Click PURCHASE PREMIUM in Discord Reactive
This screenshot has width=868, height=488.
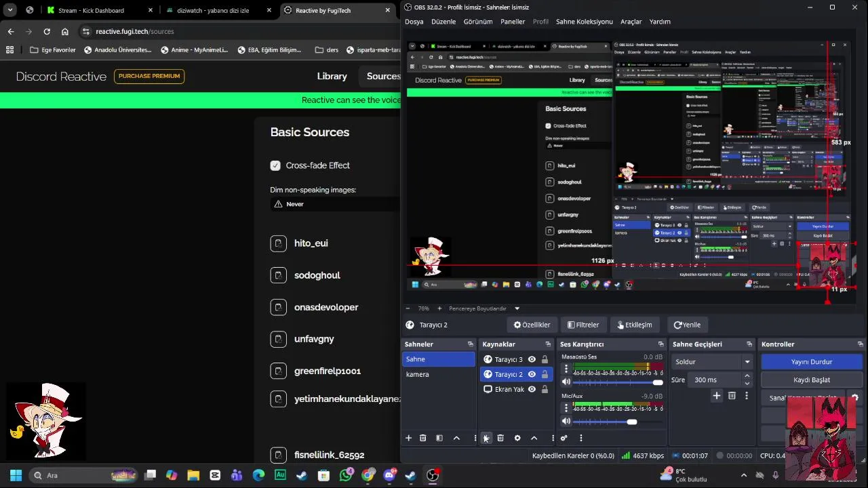pyautogui.click(x=149, y=76)
